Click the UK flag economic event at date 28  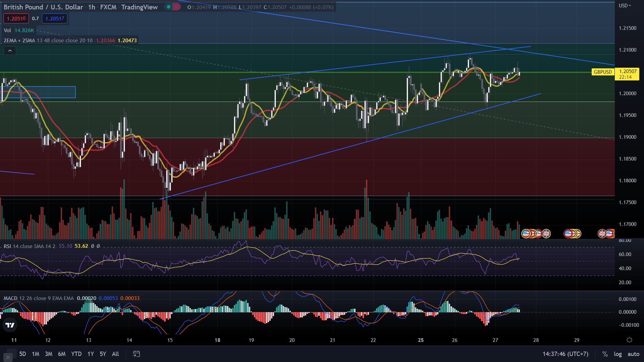coord(546,233)
